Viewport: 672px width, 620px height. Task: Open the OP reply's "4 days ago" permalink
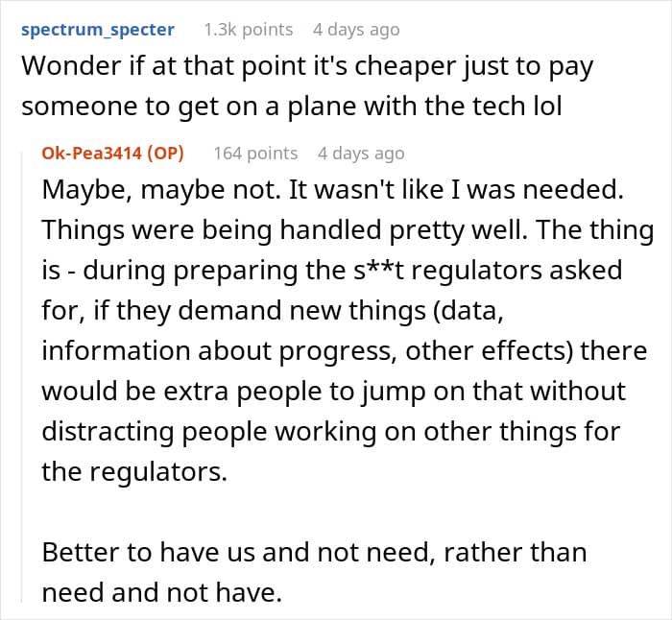pyautogui.click(x=361, y=154)
